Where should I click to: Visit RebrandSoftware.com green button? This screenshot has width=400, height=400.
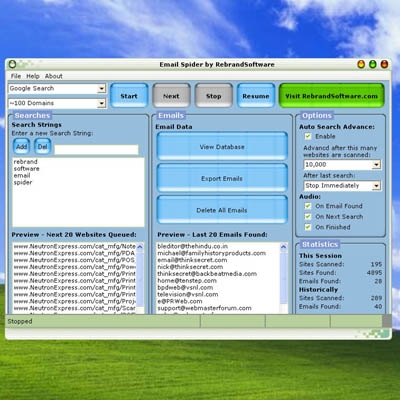click(332, 96)
